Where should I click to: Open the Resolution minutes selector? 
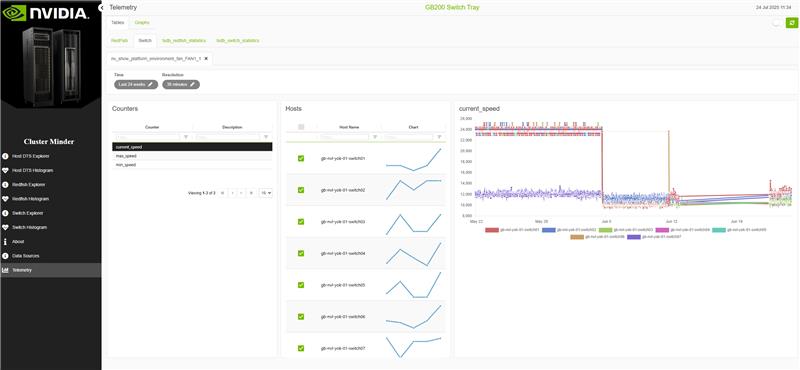(181, 84)
